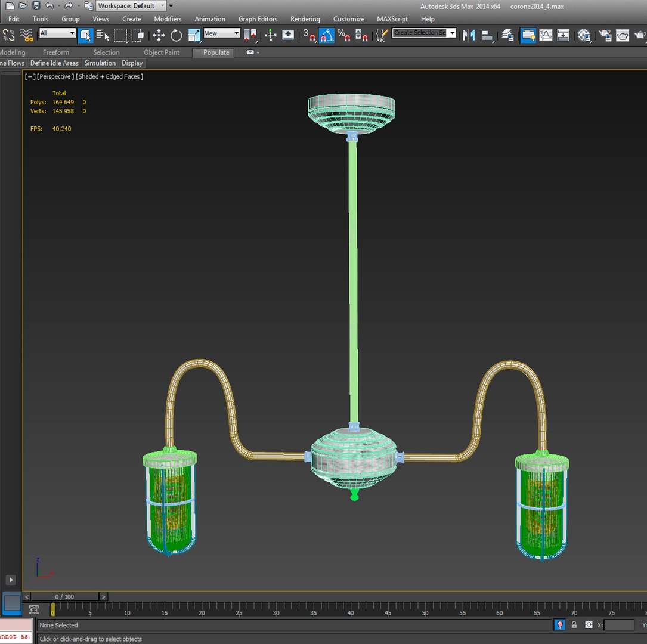The width and height of the screenshot is (647, 644).
Task: Activate the Unlink Selection tool
Action: (x=9, y=36)
